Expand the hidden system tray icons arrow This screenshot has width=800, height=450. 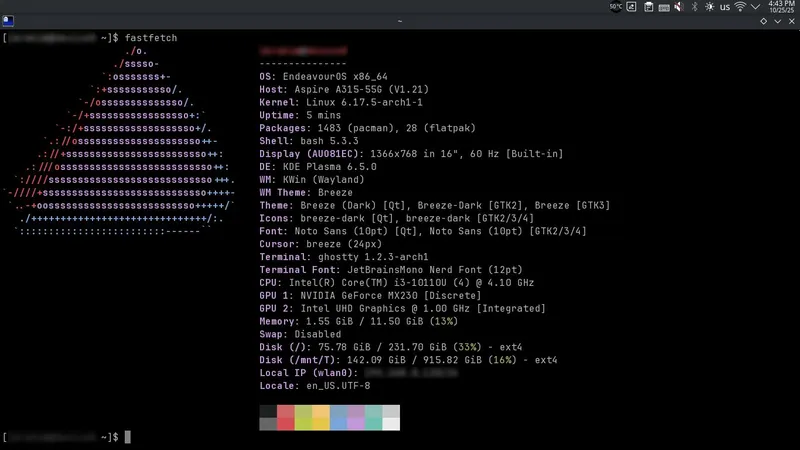pyautogui.click(x=756, y=7)
